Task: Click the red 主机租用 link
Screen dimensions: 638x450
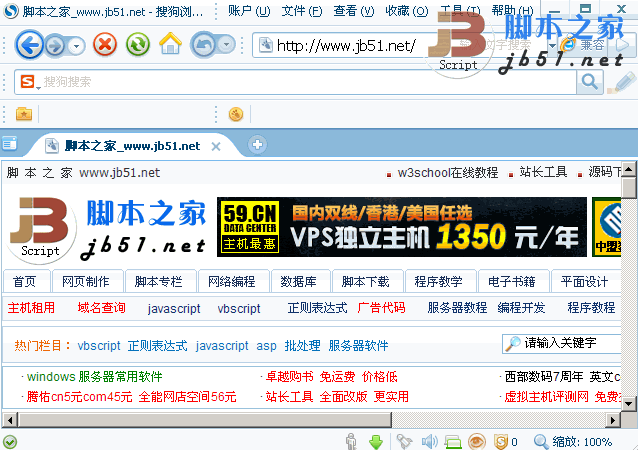Action: pos(31,308)
